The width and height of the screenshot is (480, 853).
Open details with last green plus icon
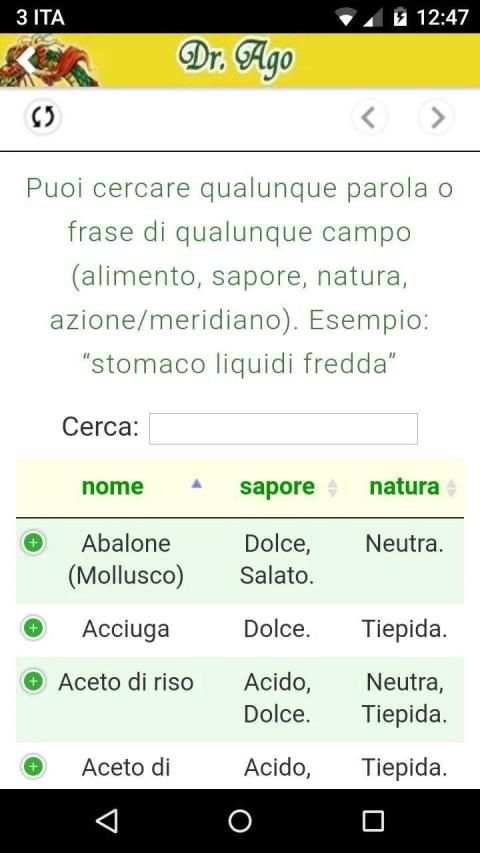coord(33,767)
